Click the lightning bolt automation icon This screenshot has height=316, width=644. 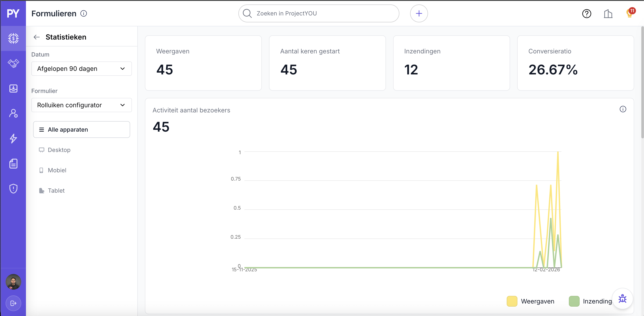coord(13,138)
